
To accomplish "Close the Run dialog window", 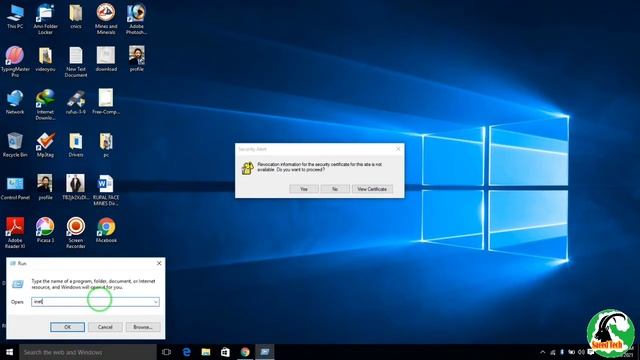I will (x=159, y=263).
